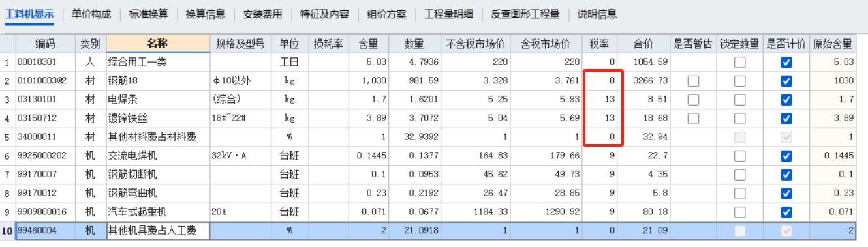Select the 汽车式起重机 name cell
Viewport: 868px width, 247px height.
[157, 212]
